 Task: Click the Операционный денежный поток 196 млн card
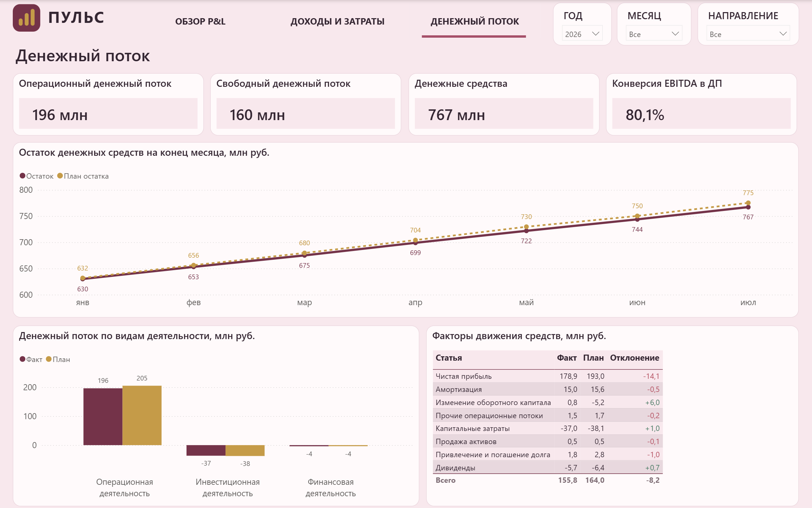tap(108, 104)
